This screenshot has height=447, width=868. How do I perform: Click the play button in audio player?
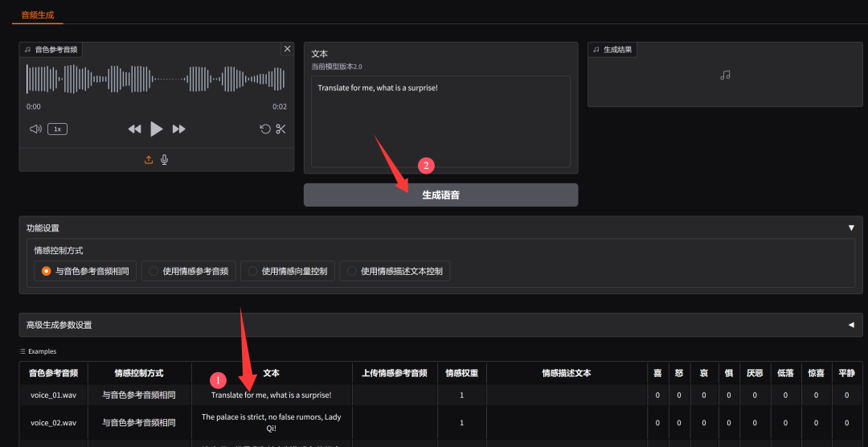[x=157, y=129]
